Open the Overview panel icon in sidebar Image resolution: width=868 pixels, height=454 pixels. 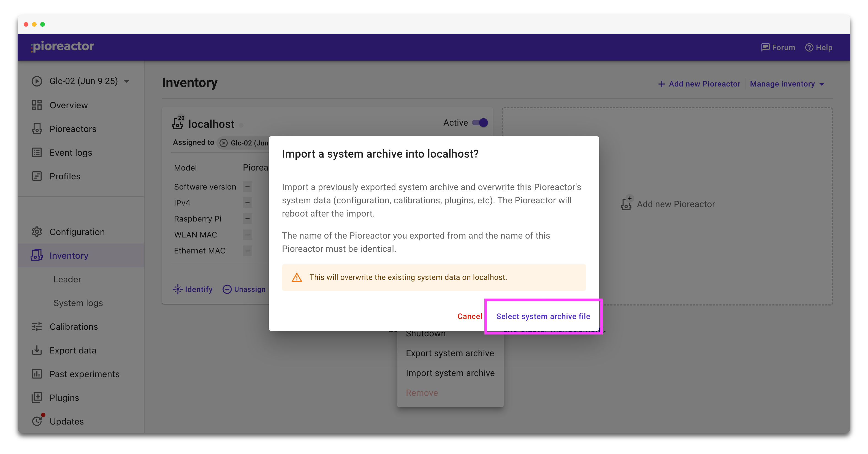coord(37,105)
